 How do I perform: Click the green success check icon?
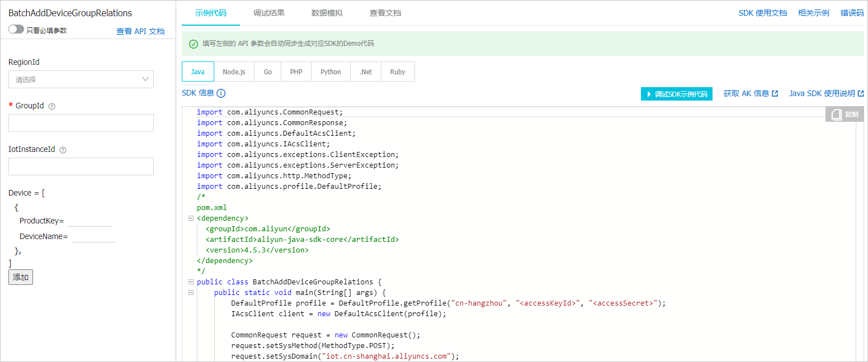(194, 44)
